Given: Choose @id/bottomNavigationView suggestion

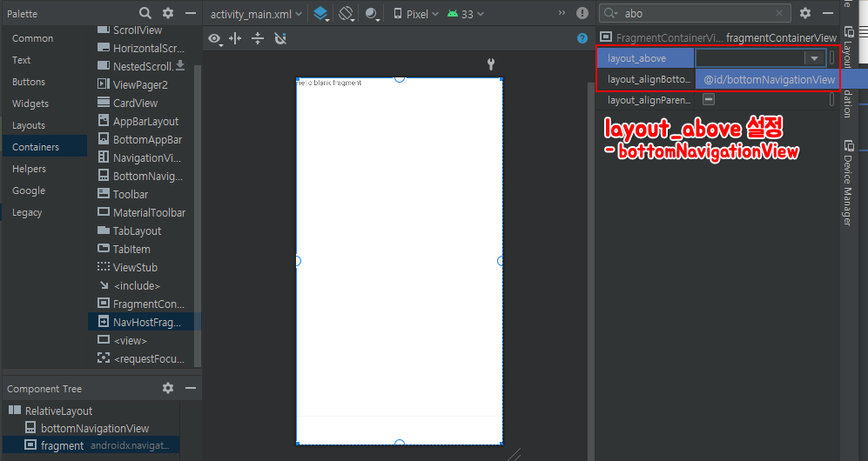Looking at the screenshot, I should (x=769, y=80).
